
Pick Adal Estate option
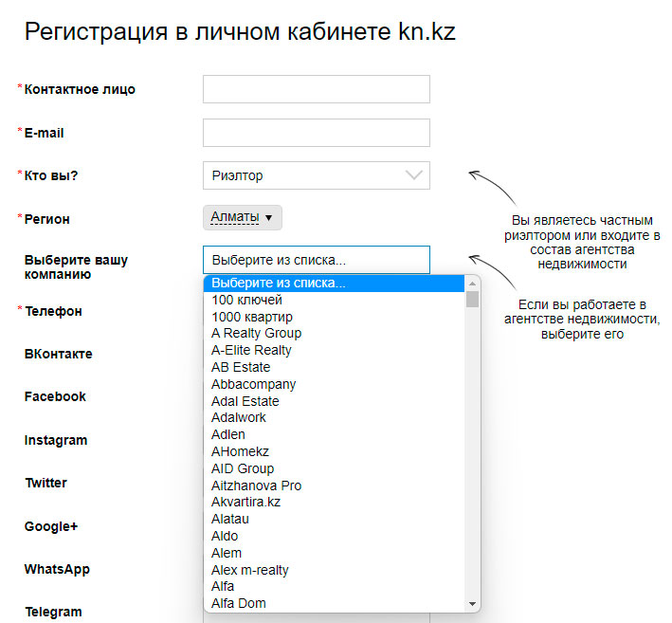(245, 401)
